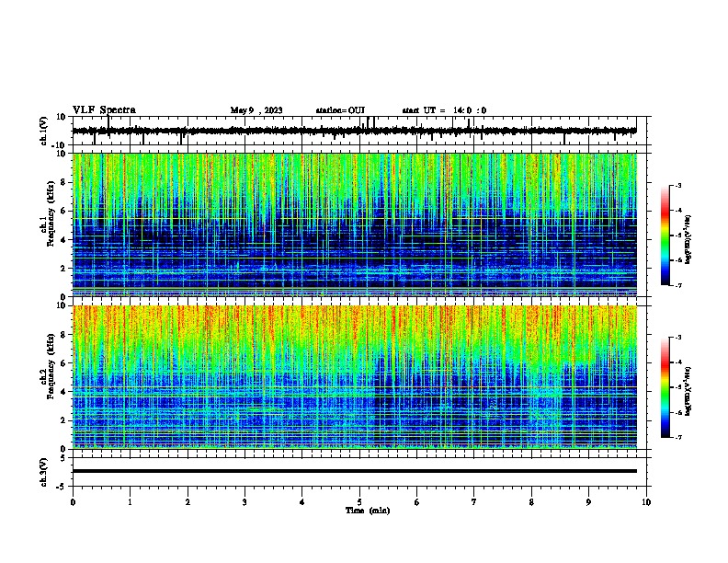Click the "-3" label on ch.2 color scale

[x=677, y=338]
